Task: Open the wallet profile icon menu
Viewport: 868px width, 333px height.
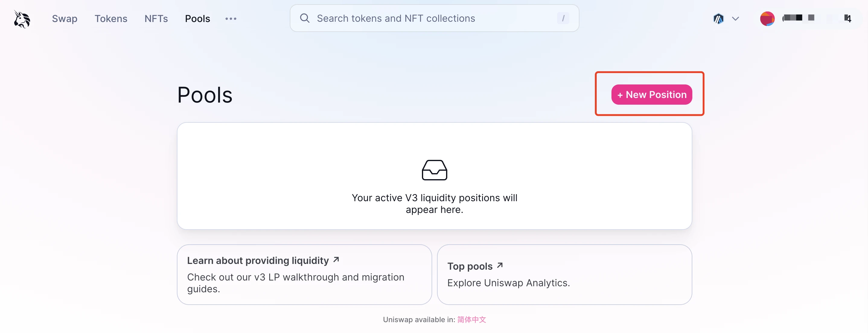Action: pos(768,18)
